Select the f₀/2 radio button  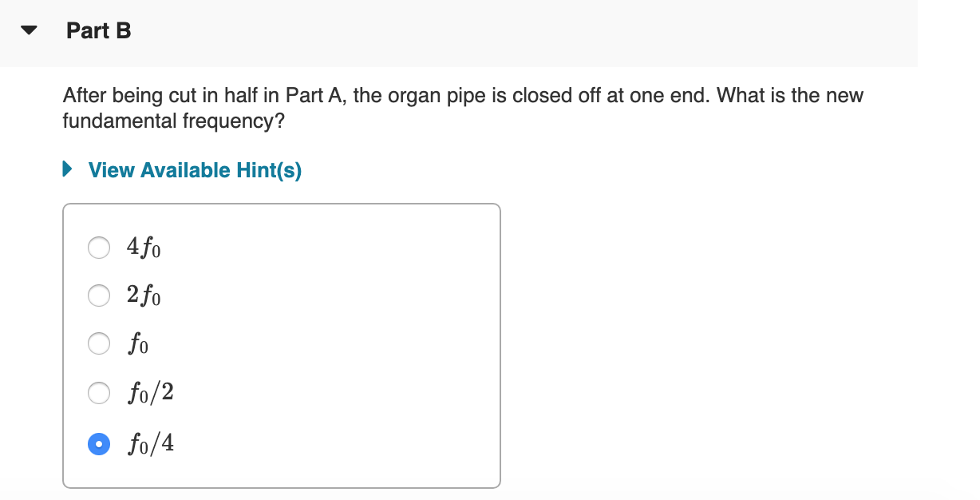pyautogui.click(x=98, y=392)
